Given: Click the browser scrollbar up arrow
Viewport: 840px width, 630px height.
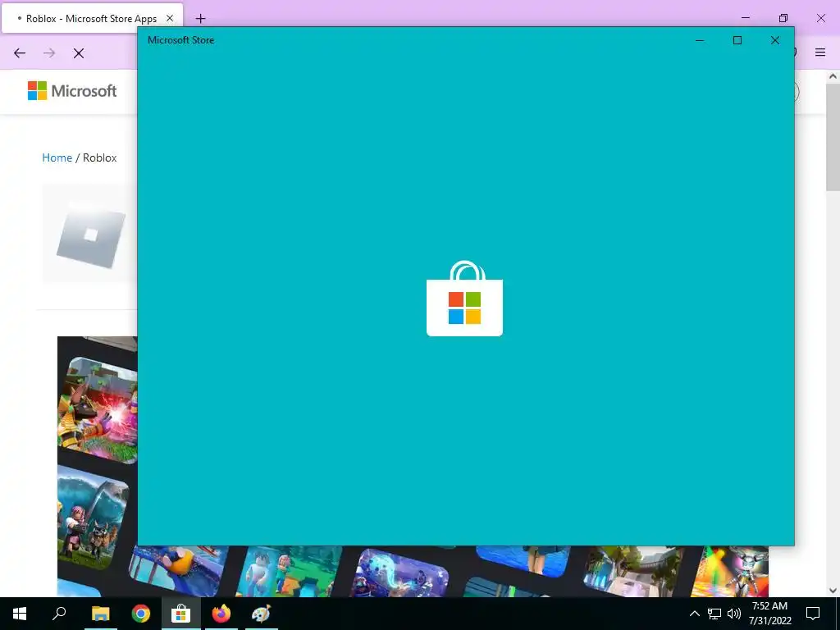Looking at the screenshot, I should coord(833,76).
